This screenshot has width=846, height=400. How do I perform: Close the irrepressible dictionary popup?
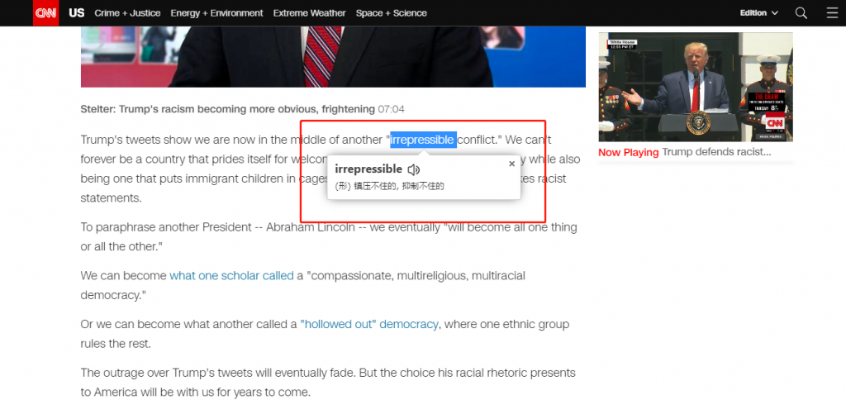click(512, 163)
